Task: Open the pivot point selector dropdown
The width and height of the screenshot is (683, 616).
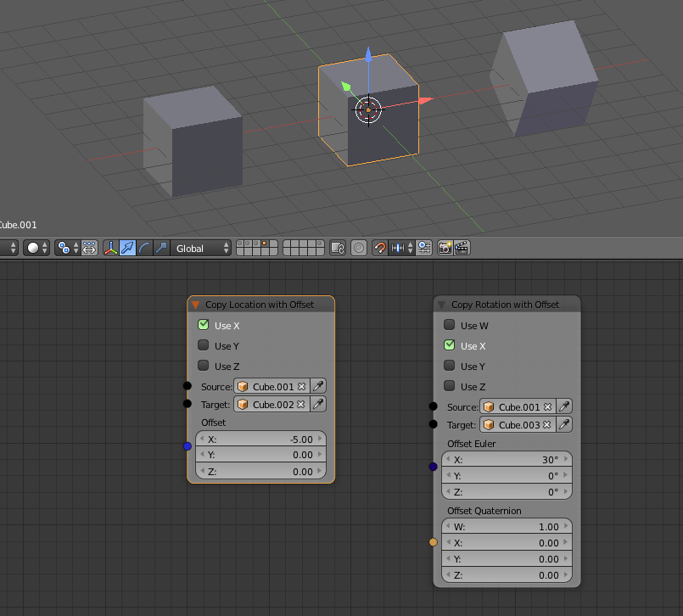Action: [x=67, y=249]
